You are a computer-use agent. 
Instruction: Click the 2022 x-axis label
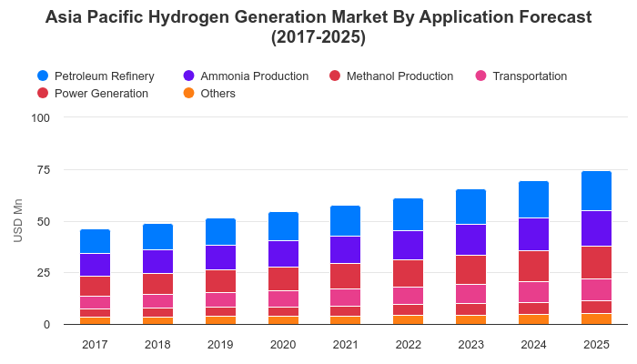click(x=409, y=345)
